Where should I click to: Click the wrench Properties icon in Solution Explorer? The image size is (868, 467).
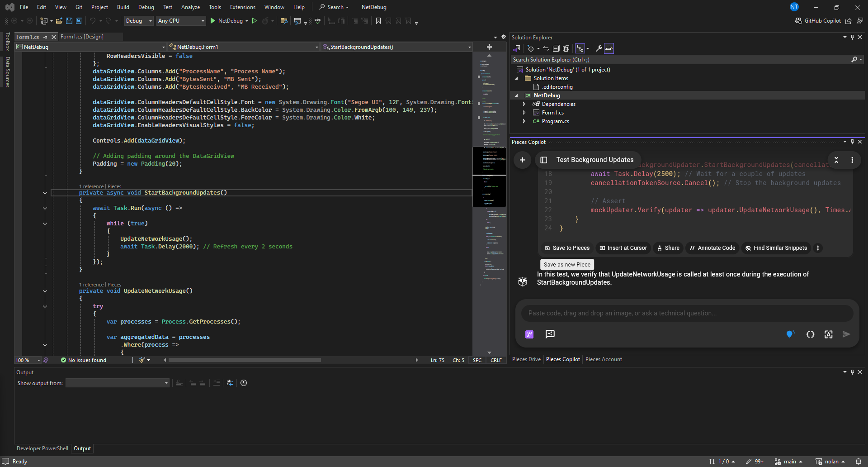[x=599, y=48]
